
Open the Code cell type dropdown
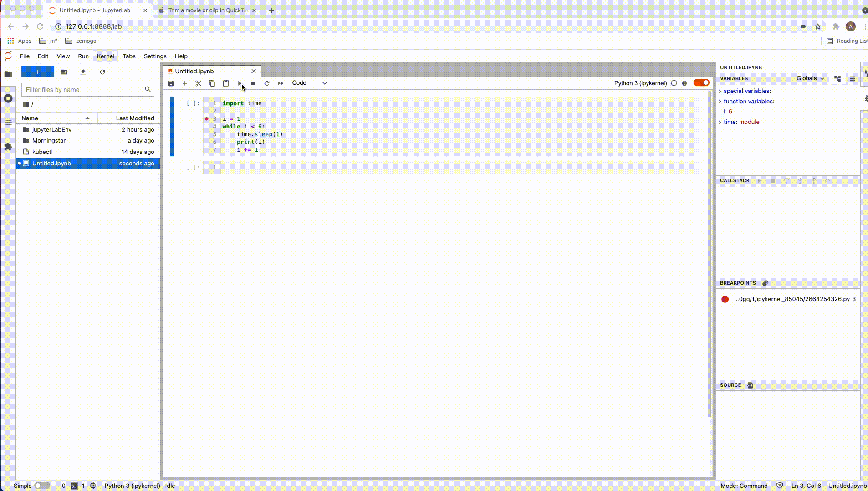pyautogui.click(x=309, y=83)
